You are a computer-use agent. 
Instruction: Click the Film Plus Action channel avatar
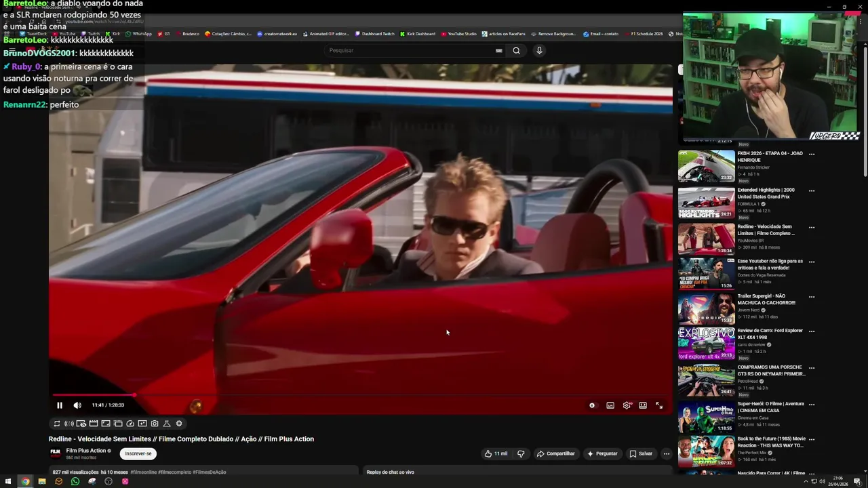[56, 453]
